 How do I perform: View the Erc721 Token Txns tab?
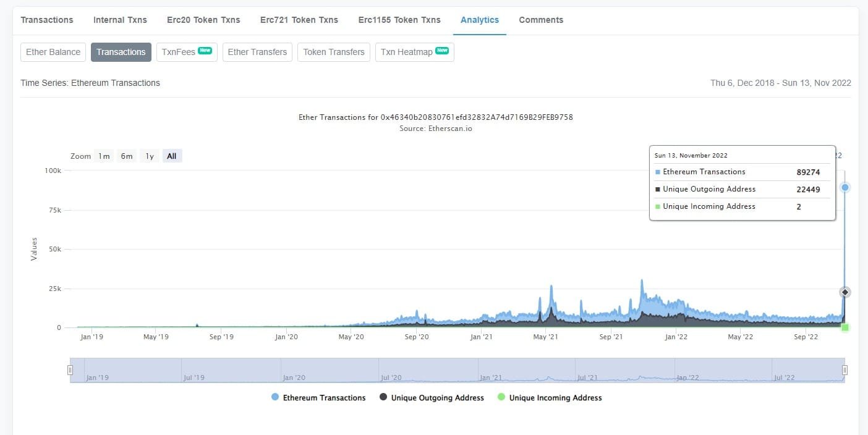point(299,20)
